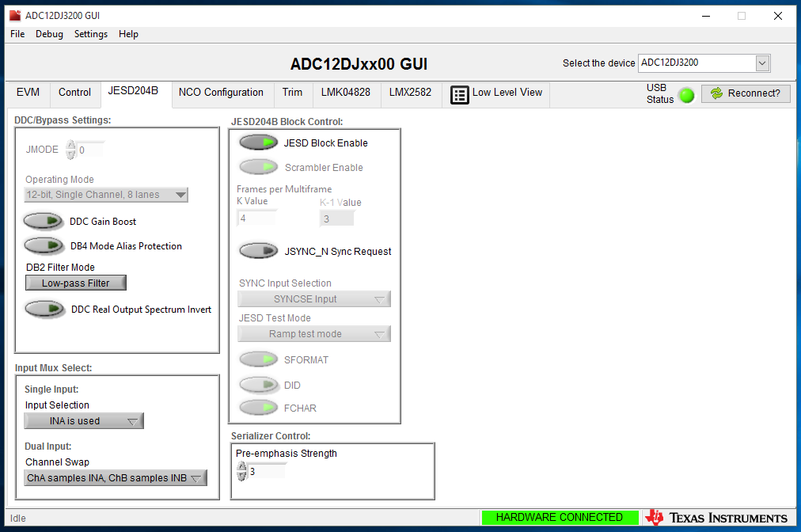801x532 pixels.
Task: Toggle DB4 Mode Alias Protection switch
Action: click(x=44, y=246)
